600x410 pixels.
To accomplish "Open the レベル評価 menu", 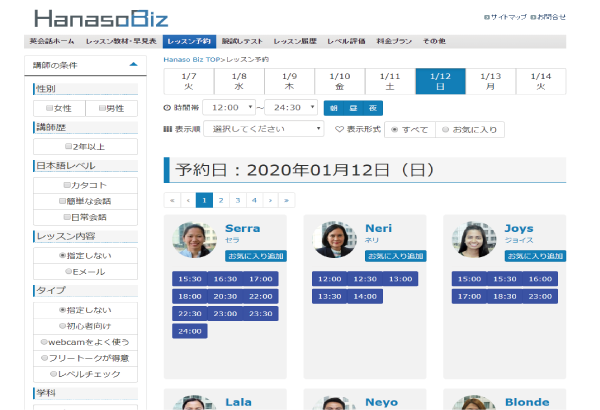I will (346, 41).
